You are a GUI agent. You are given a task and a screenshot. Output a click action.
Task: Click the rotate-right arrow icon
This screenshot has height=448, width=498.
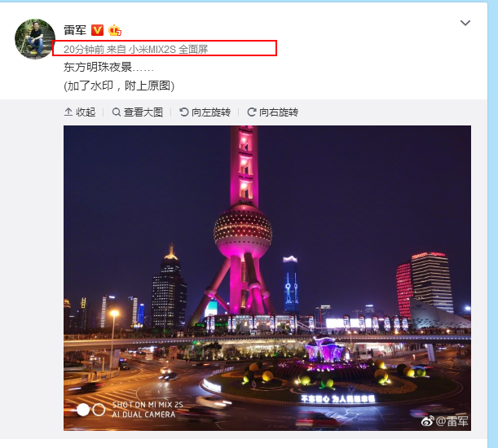coord(252,112)
